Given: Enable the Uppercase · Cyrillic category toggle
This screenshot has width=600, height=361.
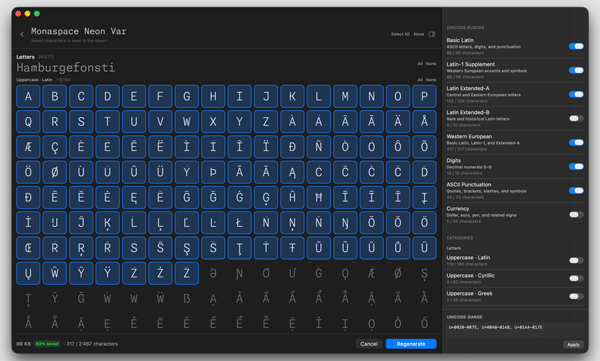Looking at the screenshot, I should click(x=576, y=278).
